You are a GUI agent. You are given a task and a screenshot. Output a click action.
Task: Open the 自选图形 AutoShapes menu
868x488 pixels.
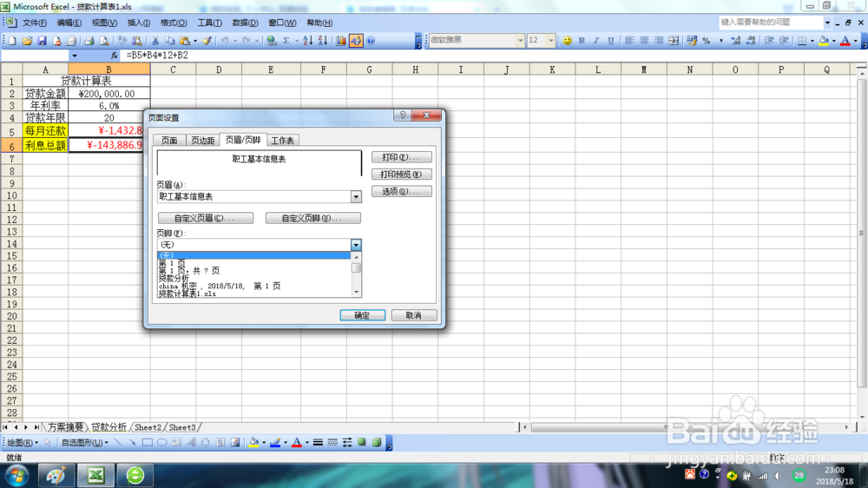85,443
